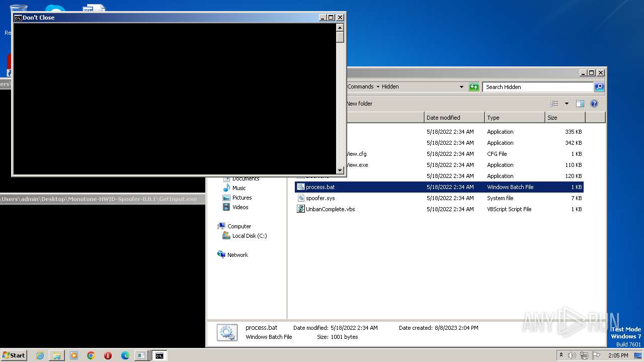
Task: Toggle the preview pane icon
Action: 580,104
